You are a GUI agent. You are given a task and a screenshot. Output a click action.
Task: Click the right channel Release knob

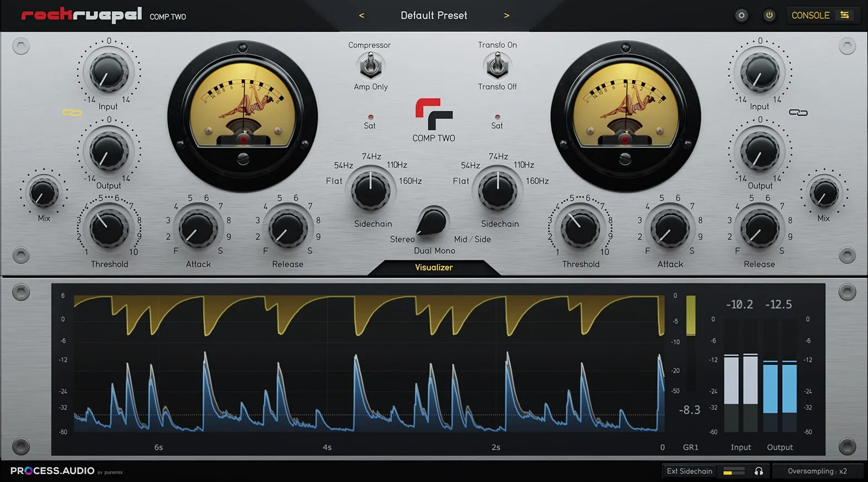click(x=759, y=228)
